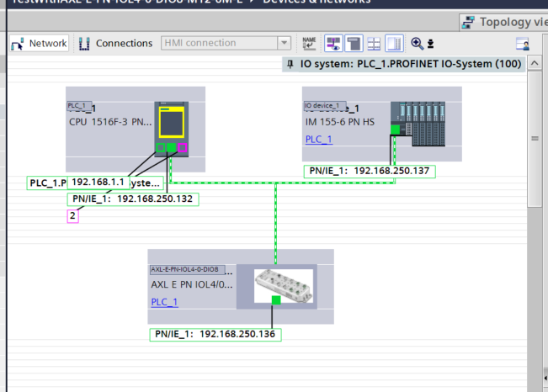Click the magenta port on the CPU

tap(184, 148)
